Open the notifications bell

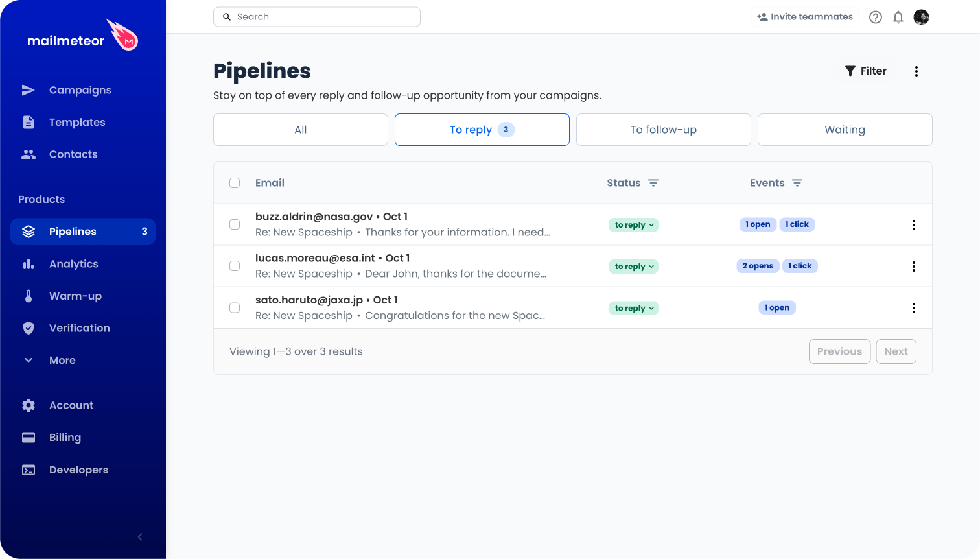(898, 18)
